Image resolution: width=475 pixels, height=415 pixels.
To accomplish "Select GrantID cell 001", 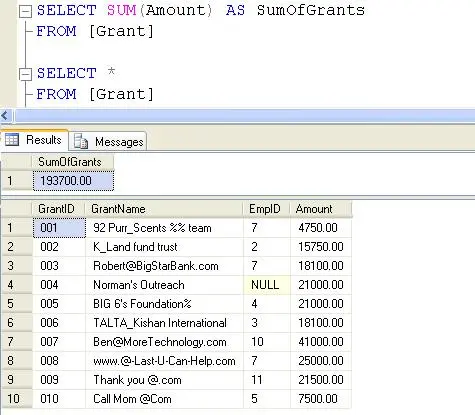I will [59, 228].
